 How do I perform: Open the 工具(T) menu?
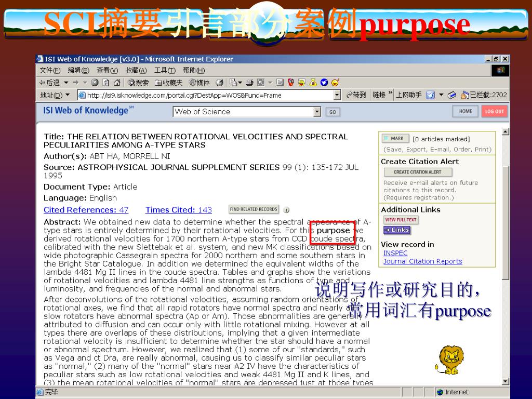click(x=165, y=70)
